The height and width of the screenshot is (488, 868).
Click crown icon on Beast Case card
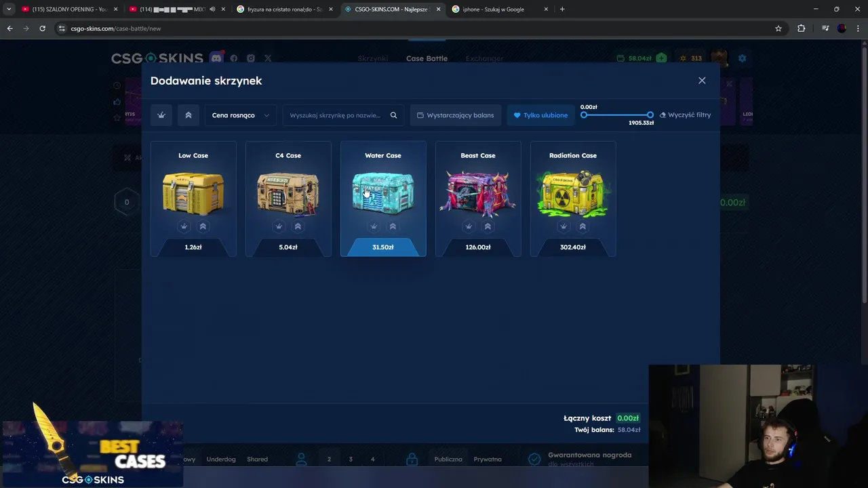click(x=469, y=226)
